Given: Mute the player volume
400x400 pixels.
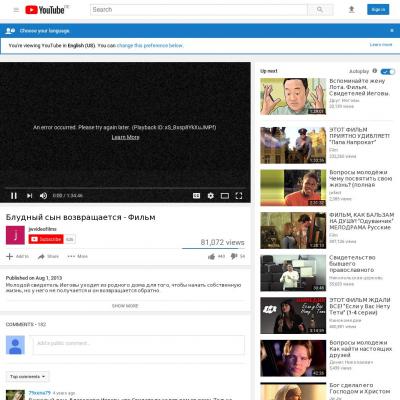Looking at the screenshot, I should click(43, 196).
